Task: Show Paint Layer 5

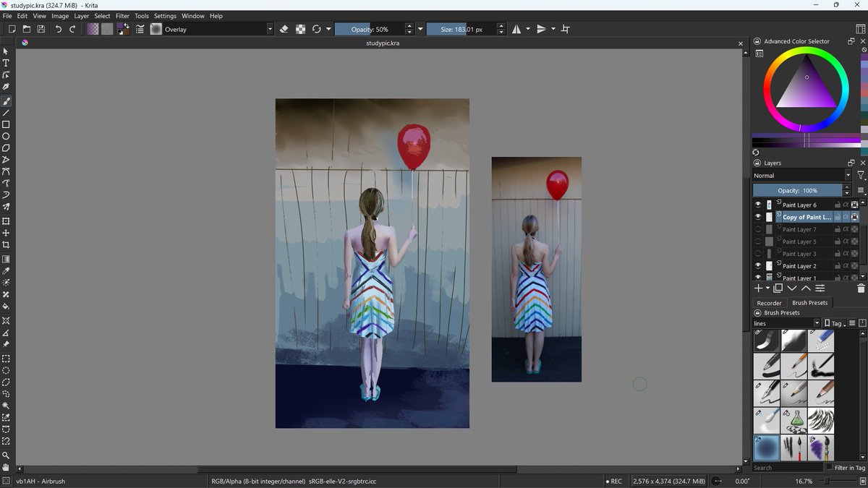Action: pos(758,241)
